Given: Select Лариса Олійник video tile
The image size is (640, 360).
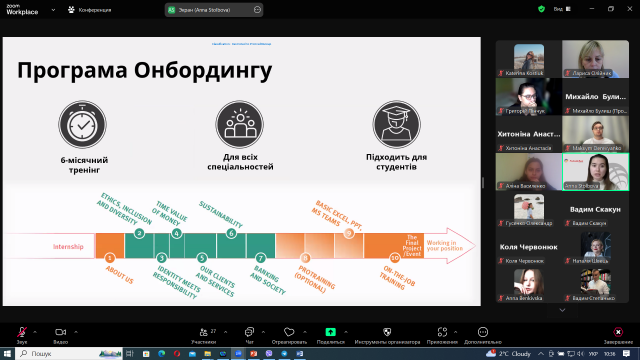Looking at the screenshot, I should click(596, 59).
